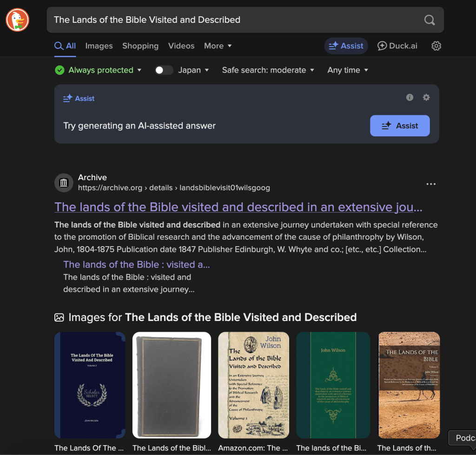Toggle the Japan region switch
Image resolution: width=476 pixels, height=455 pixels.
tap(164, 70)
